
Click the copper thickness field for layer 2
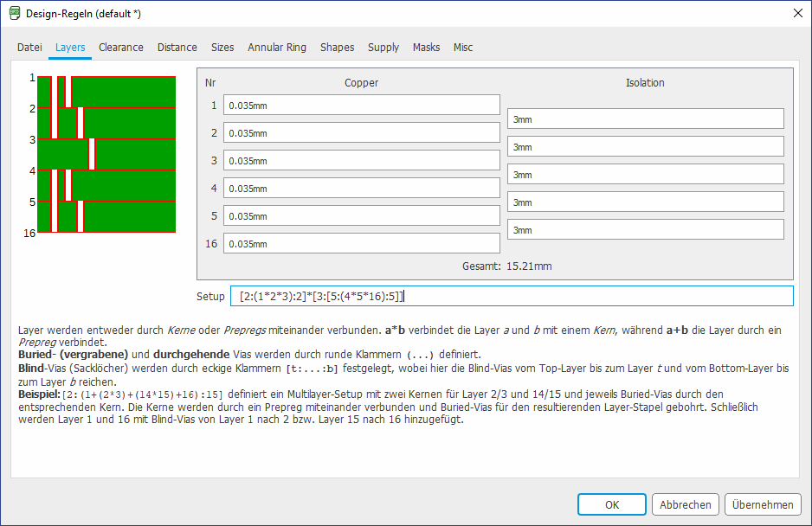click(362, 133)
